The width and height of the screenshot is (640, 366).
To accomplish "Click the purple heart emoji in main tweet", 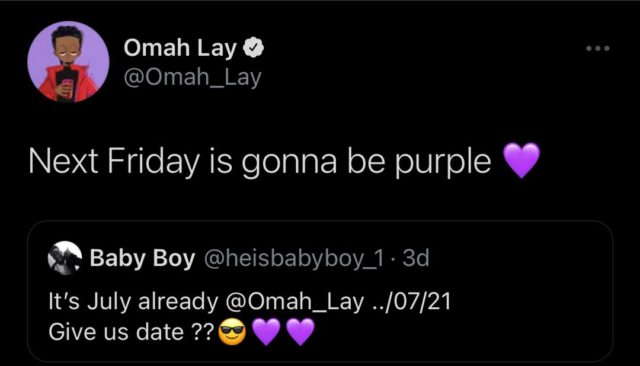I will pos(521,160).
